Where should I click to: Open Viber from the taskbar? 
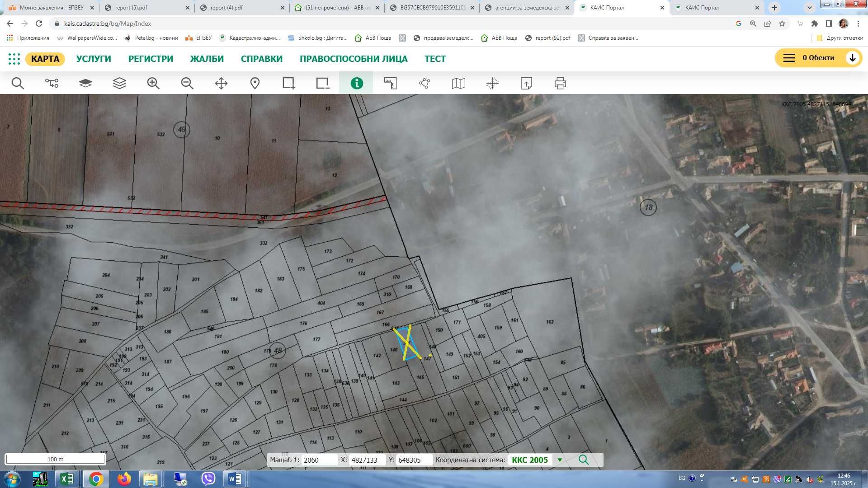(x=208, y=479)
